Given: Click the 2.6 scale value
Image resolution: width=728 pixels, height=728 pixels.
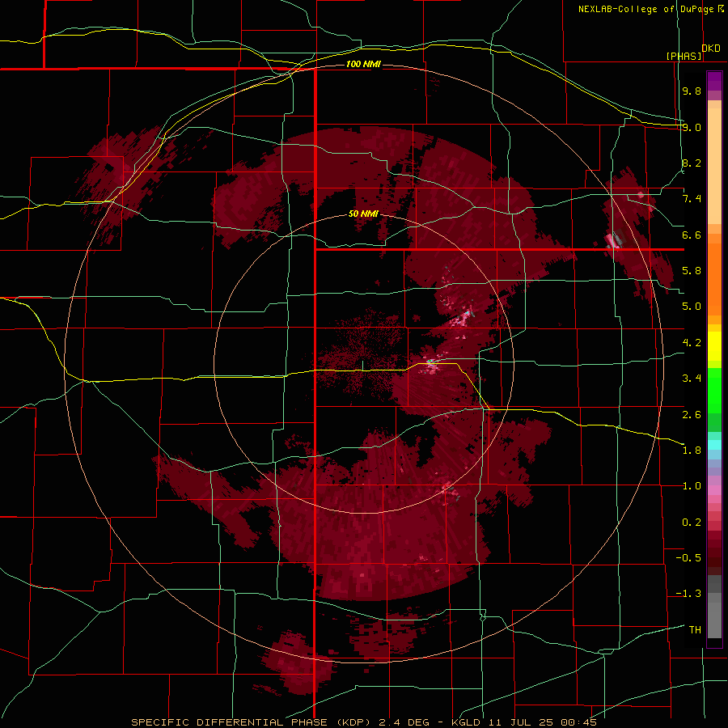Looking at the screenshot, I should click(692, 415).
